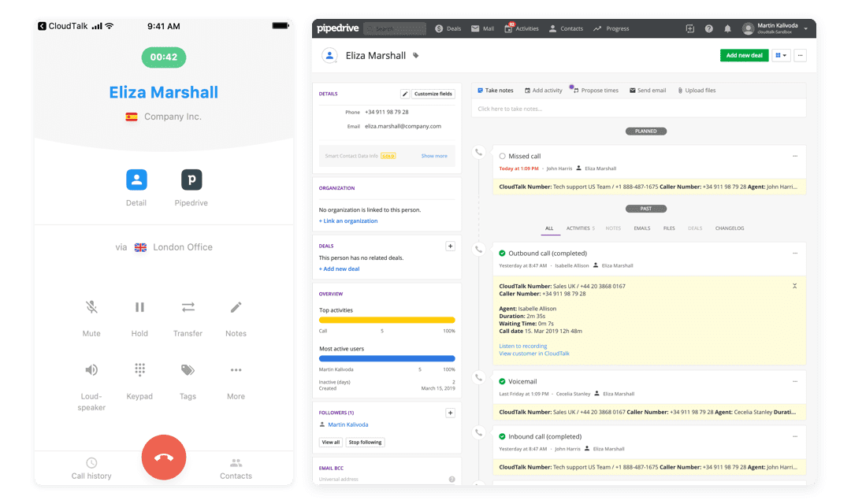This screenshot has height=504, width=851.
Task: Open More call options
Action: click(x=236, y=370)
